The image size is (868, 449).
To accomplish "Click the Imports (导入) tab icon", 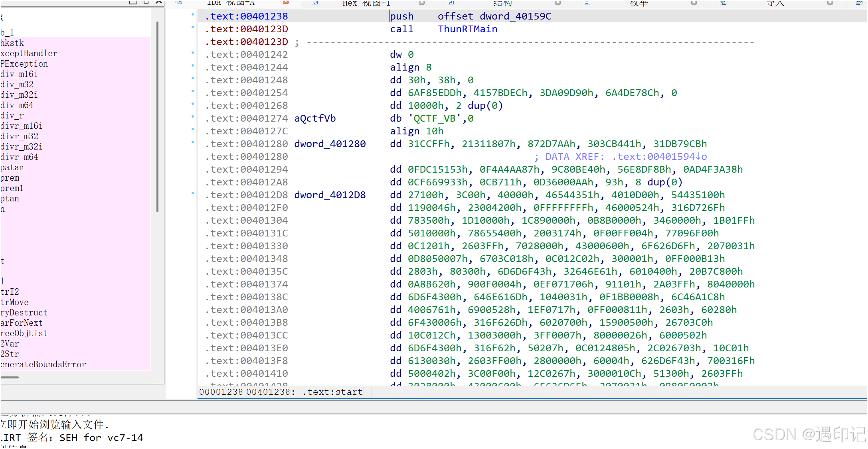I will pos(723,2).
